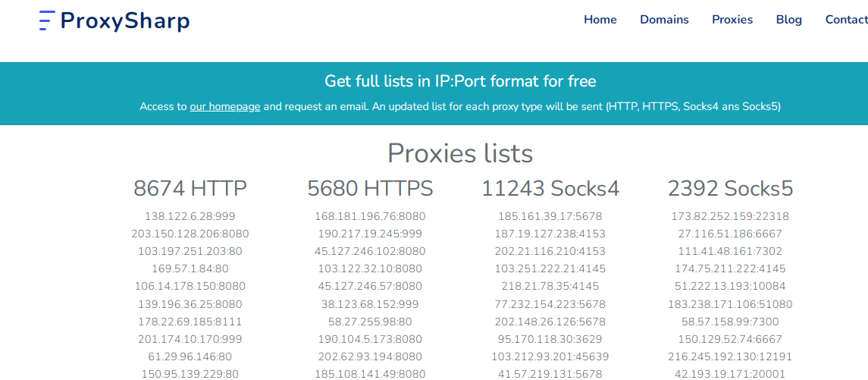Click HTTPS proxy 190.217.19.245:999
Viewport: 868px width, 380px height.
[371, 234]
